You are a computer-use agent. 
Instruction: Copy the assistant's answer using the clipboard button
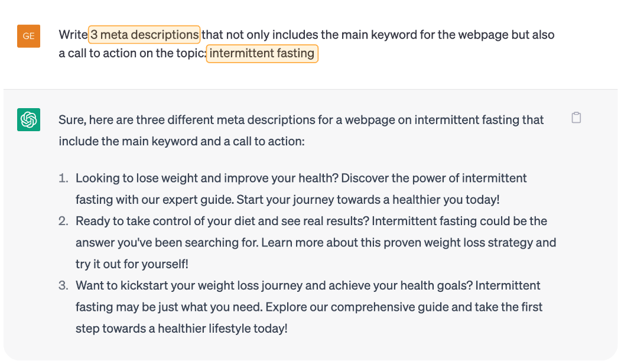pos(576,118)
